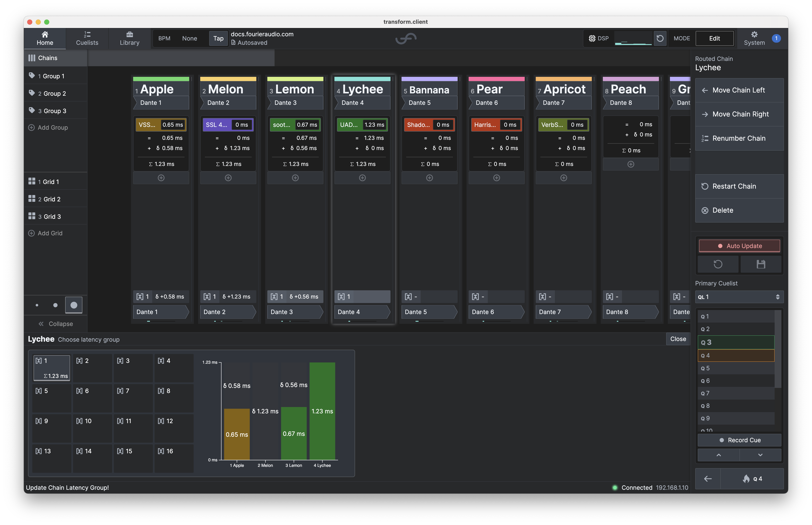Open Pear chain's latency group selector
This screenshot has height=525, width=812.
point(496,297)
